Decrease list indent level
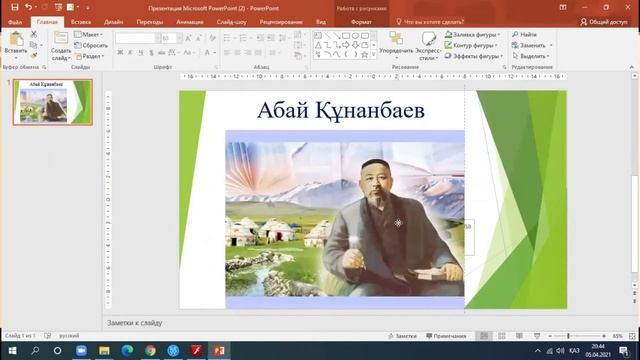The height and width of the screenshot is (360, 640). pos(260,38)
